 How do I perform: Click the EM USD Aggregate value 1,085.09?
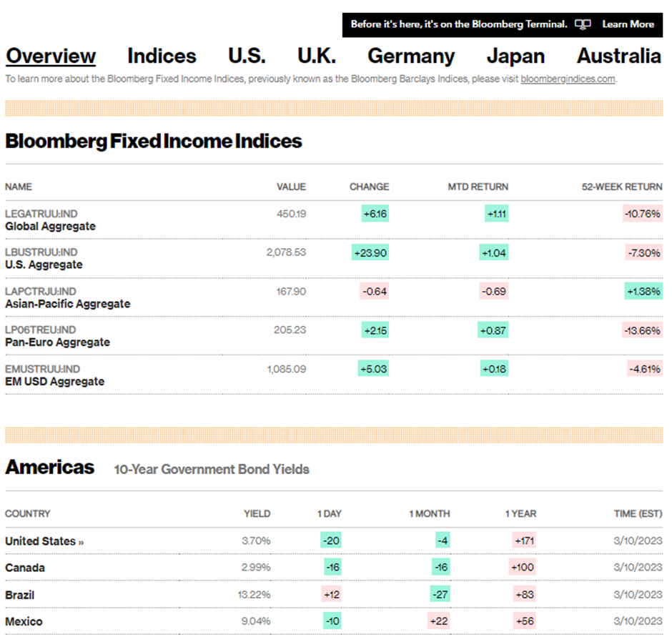[287, 369]
